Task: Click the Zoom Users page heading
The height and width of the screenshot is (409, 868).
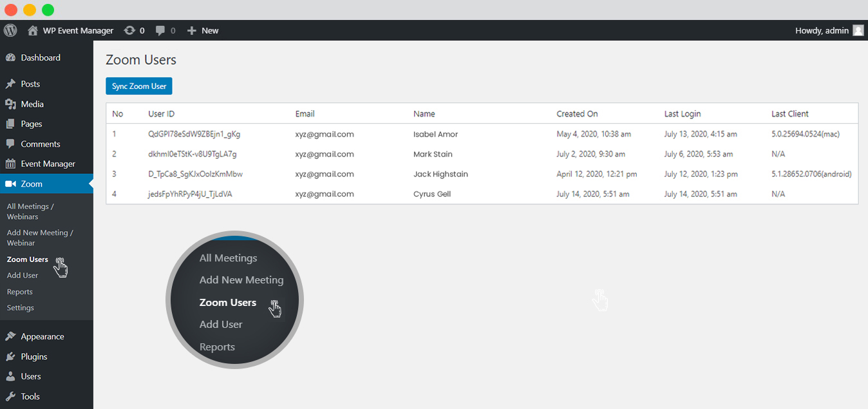Action: pyautogui.click(x=141, y=60)
